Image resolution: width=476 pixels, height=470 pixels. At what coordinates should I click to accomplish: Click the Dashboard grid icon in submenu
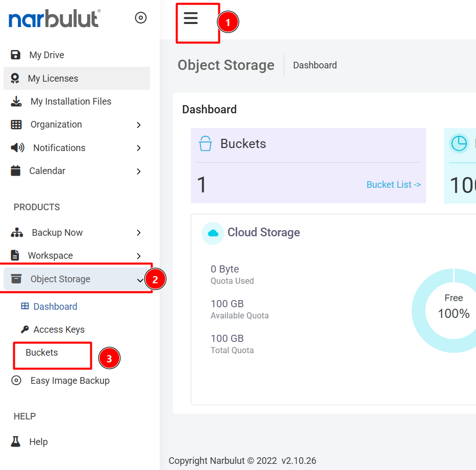[25, 306]
